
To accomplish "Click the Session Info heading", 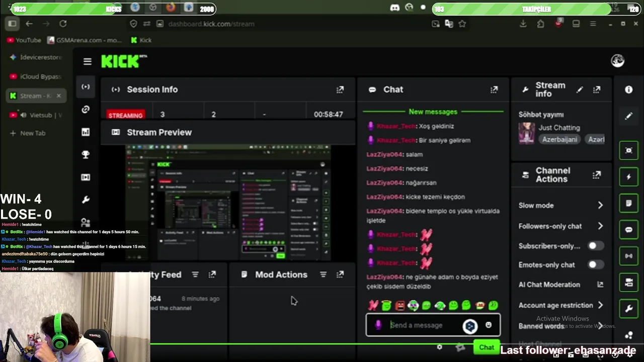I will click(152, 89).
